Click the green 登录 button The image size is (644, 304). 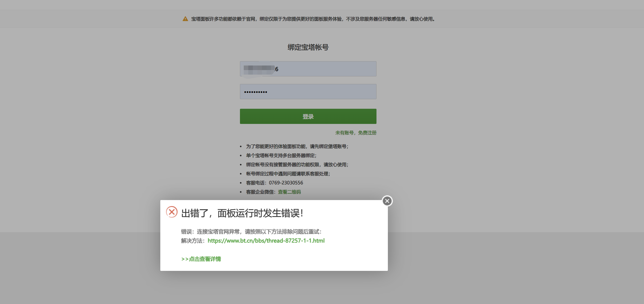pyautogui.click(x=308, y=116)
